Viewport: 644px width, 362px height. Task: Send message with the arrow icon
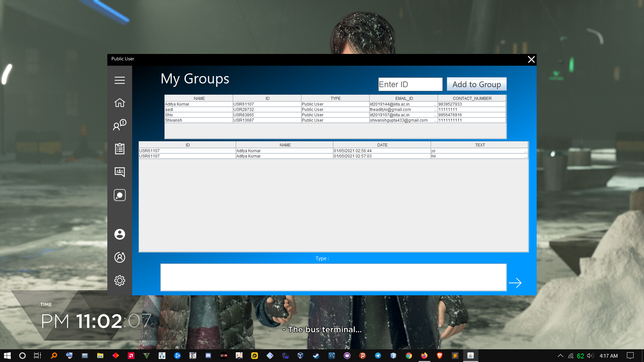pos(515,283)
